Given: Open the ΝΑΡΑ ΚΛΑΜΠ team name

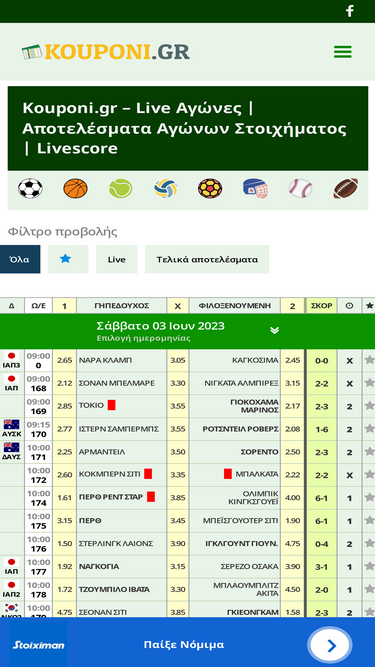Looking at the screenshot, I should tap(105, 360).
